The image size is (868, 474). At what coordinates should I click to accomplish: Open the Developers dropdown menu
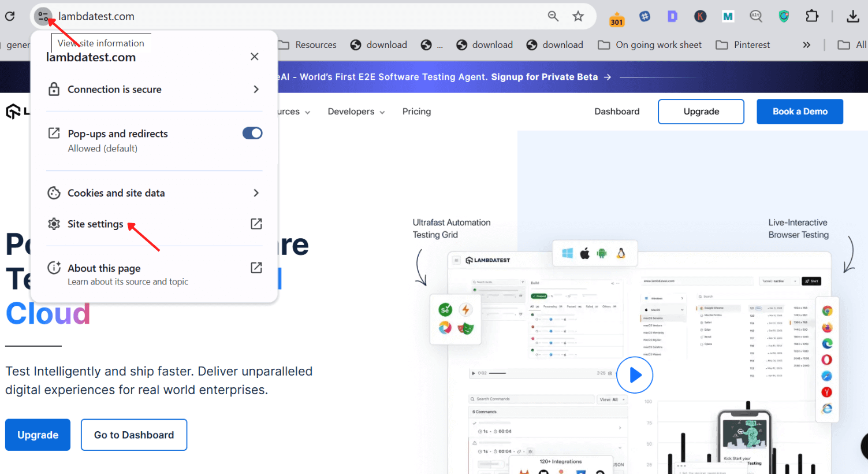[x=356, y=112]
